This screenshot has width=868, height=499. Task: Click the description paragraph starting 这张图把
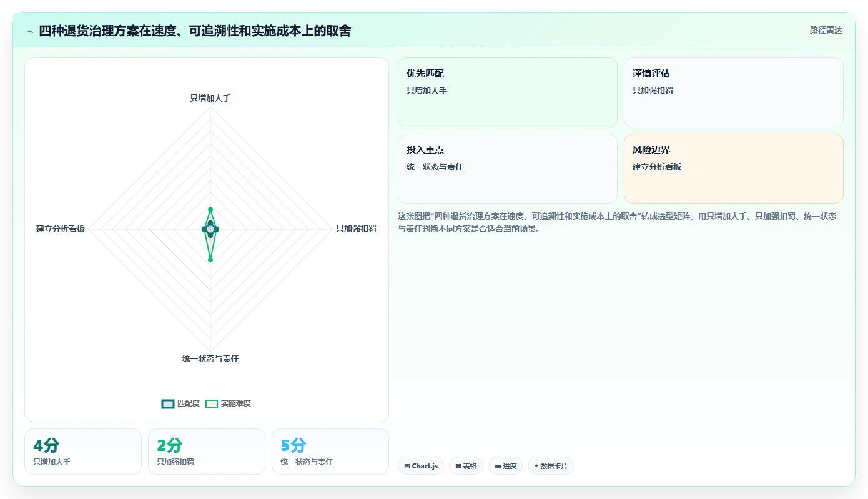(x=617, y=222)
